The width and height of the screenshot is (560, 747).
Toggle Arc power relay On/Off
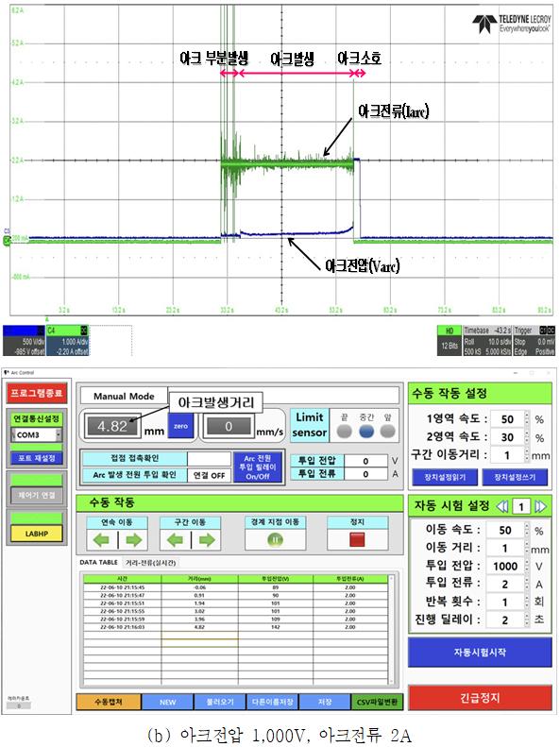(258, 467)
